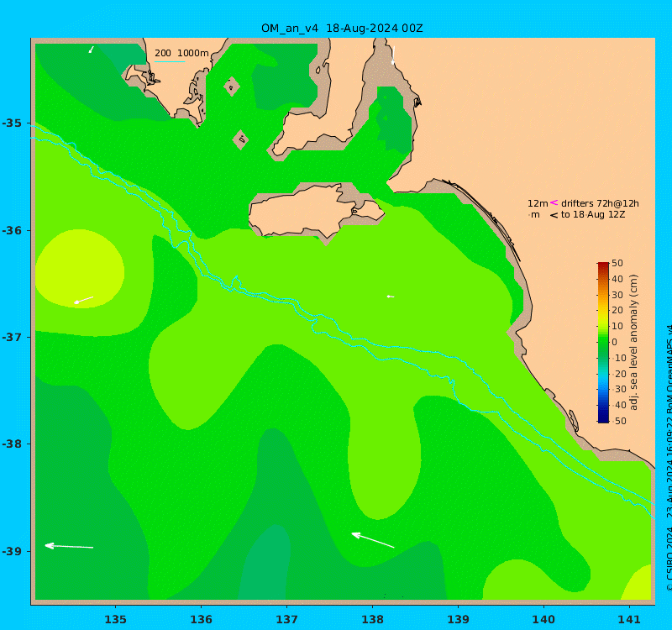This screenshot has width=672, height=630.
Task: Click the 'adj. sea level anomaly (cm)' label
Action: click(x=634, y=342)
